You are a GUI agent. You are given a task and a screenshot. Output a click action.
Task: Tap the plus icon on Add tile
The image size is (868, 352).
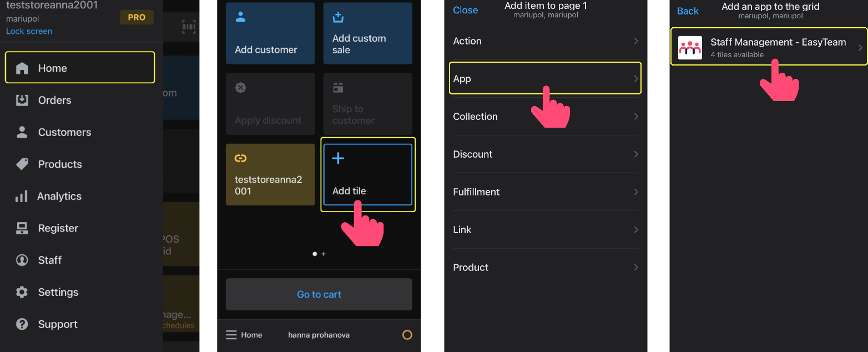click(x=338, y=158)
